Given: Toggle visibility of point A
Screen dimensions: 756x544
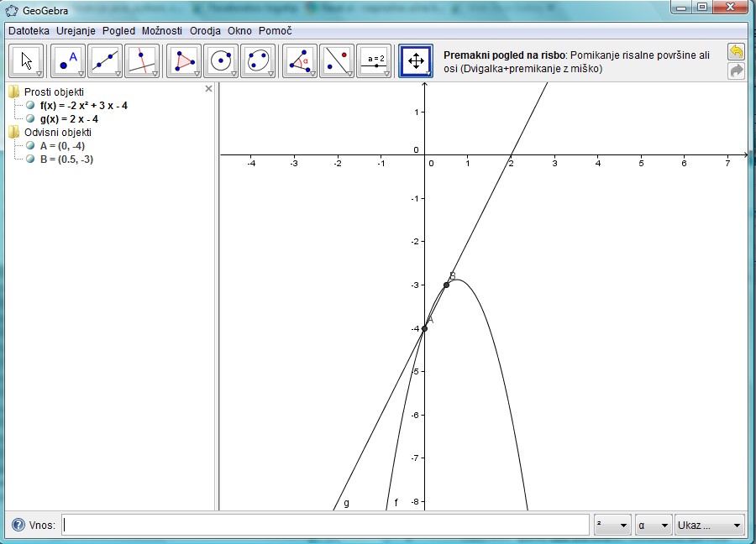Looking at the screenshot, I should tap(31, 145).
